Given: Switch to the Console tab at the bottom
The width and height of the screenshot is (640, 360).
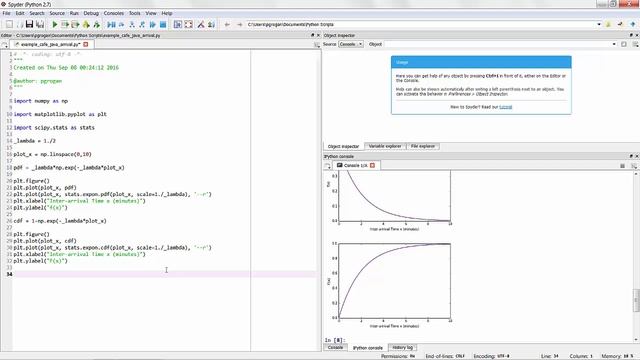Looking at the screenshot, I should [335, 347].
